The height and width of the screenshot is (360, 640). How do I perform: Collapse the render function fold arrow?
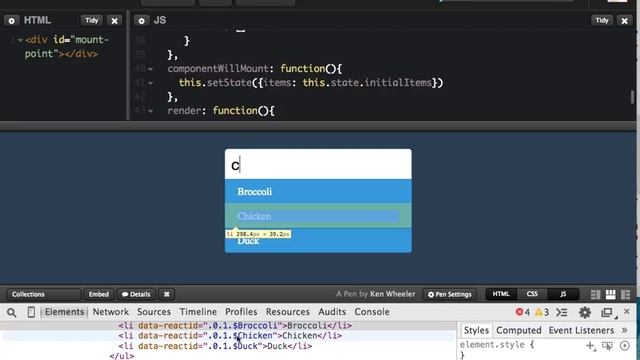coord(151,111)
